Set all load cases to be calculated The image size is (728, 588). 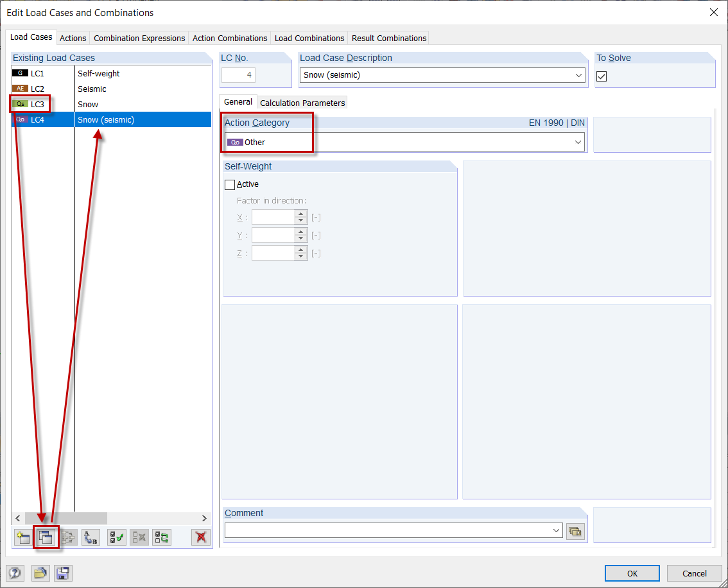(116, 537)
